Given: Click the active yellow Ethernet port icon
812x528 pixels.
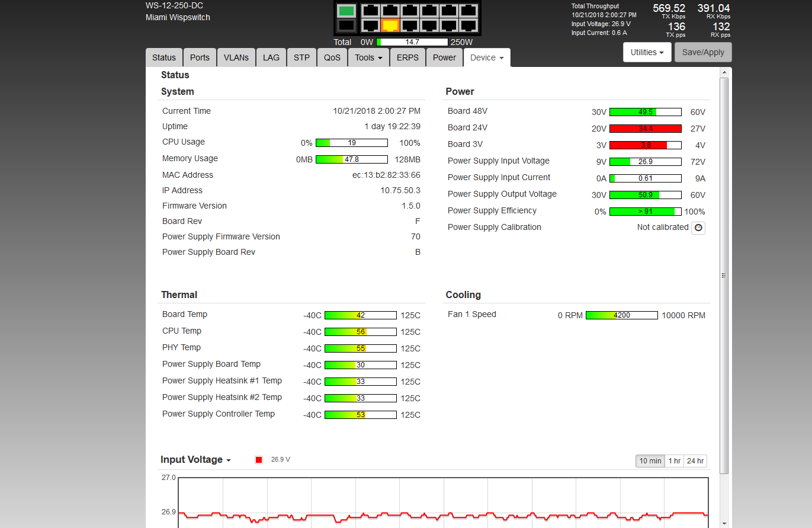Looking at the screenshot, I should coord(390,25).
